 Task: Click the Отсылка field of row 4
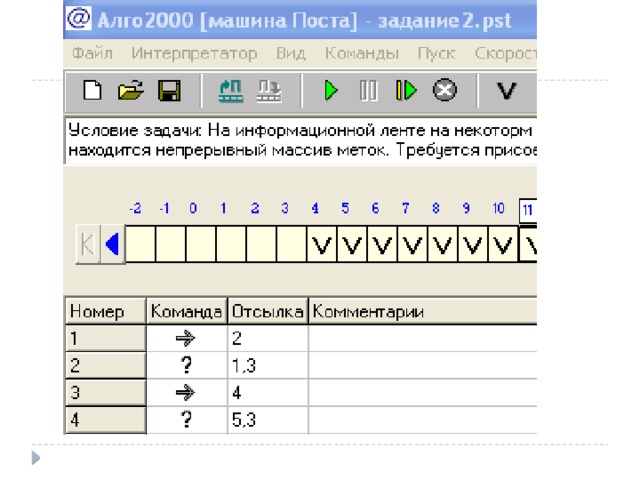point(267,420)
